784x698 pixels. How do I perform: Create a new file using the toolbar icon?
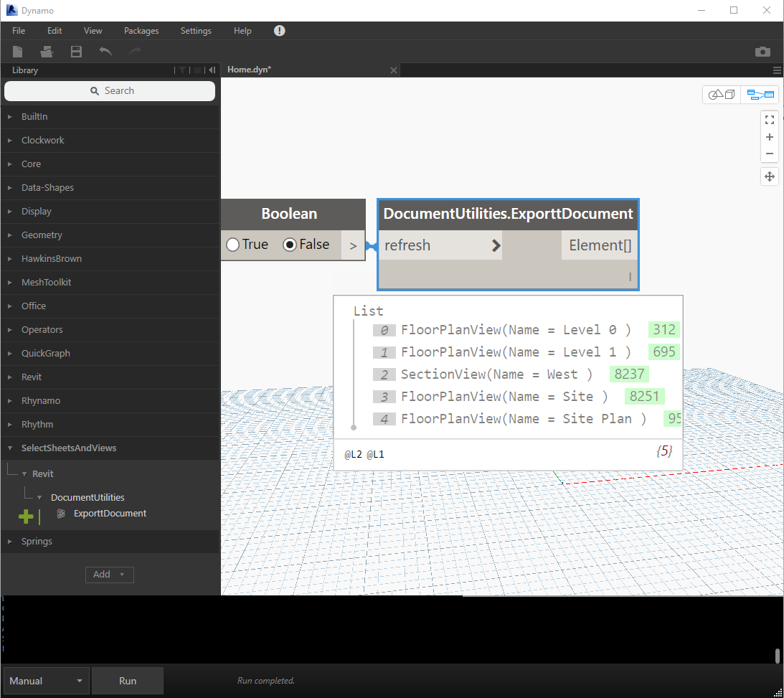point(17,51)
